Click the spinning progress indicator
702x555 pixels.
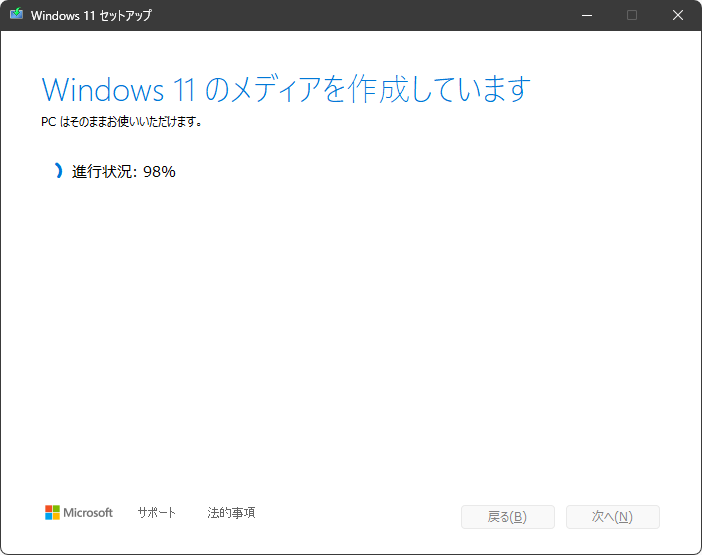tap(58, 171)
